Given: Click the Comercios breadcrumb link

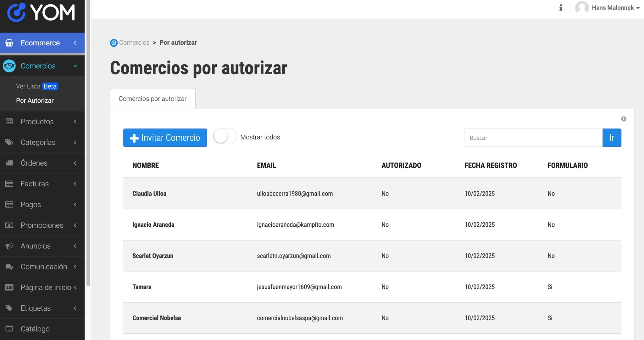Looking at the screenshot, I should point(134,42).
